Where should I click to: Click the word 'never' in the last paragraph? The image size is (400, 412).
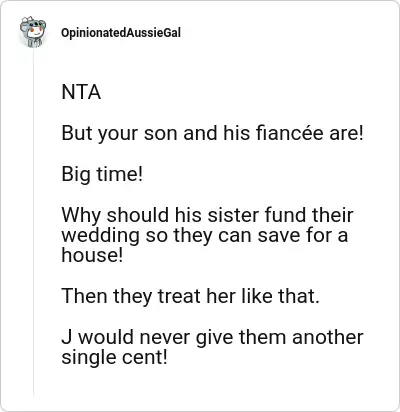pos(165,338)
